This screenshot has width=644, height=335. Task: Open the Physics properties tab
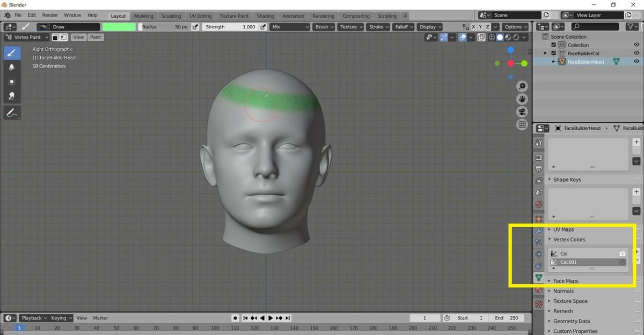(539, 254)
